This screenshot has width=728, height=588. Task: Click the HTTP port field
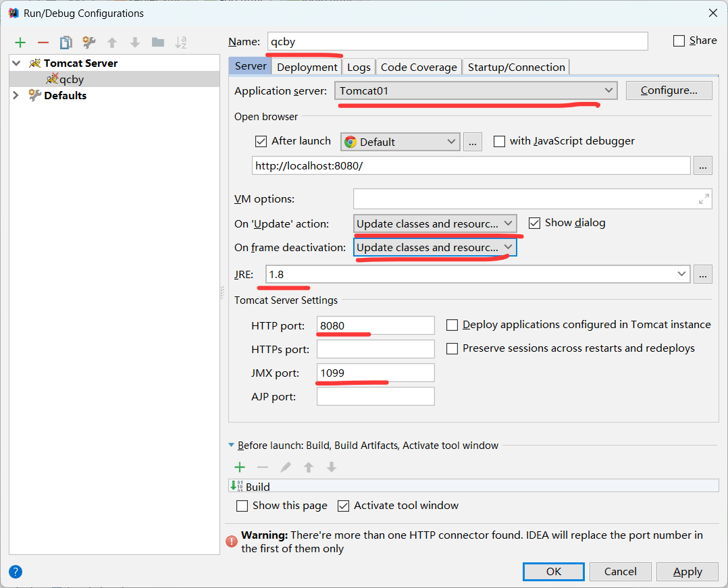point(375,325)
